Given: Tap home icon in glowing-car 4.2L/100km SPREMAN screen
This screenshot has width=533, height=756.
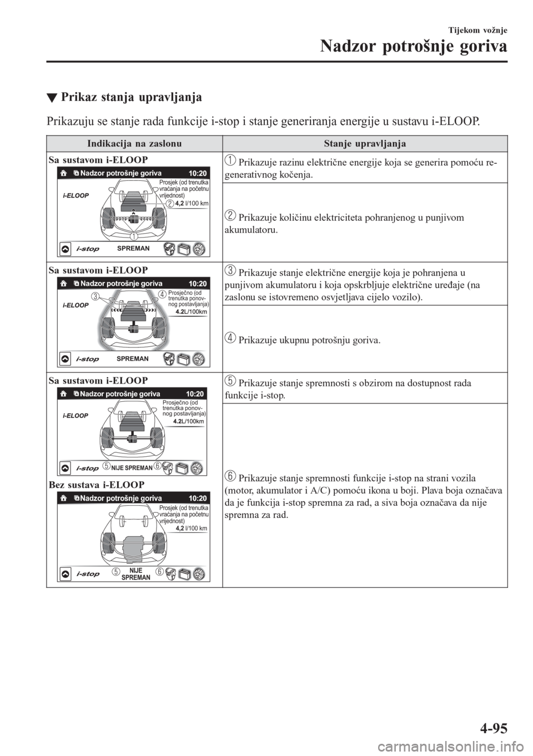Looking at the screenshot, I should pyautogui.click(x=64, y=284).
